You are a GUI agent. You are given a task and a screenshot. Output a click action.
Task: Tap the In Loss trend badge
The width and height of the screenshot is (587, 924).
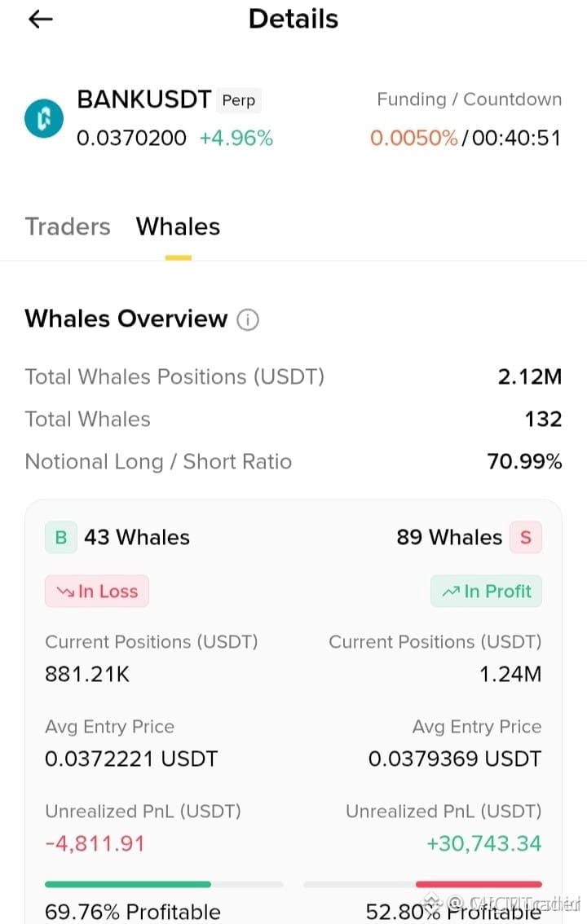(x=97, y=591)
